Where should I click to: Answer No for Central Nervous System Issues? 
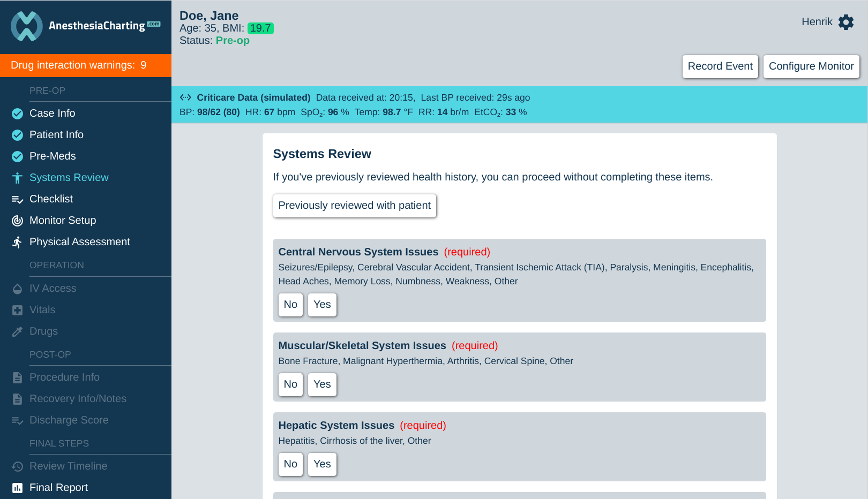pos(290,305)
